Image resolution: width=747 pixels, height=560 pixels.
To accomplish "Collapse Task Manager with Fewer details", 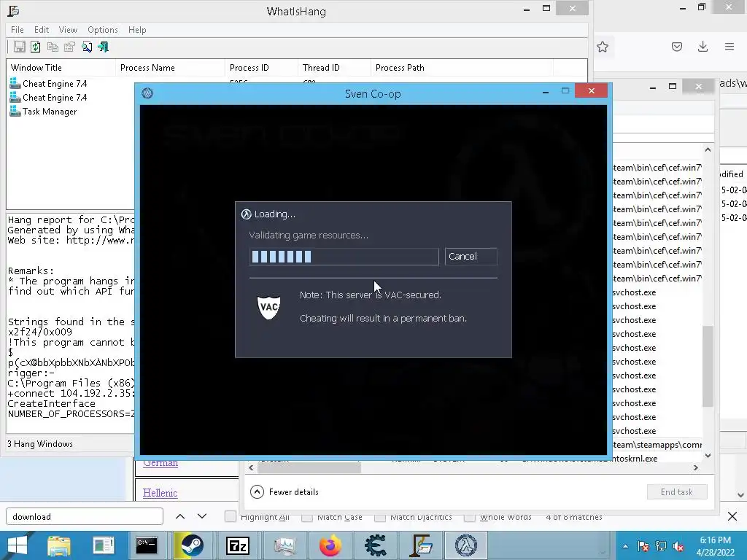I will [x=285, y=492].
